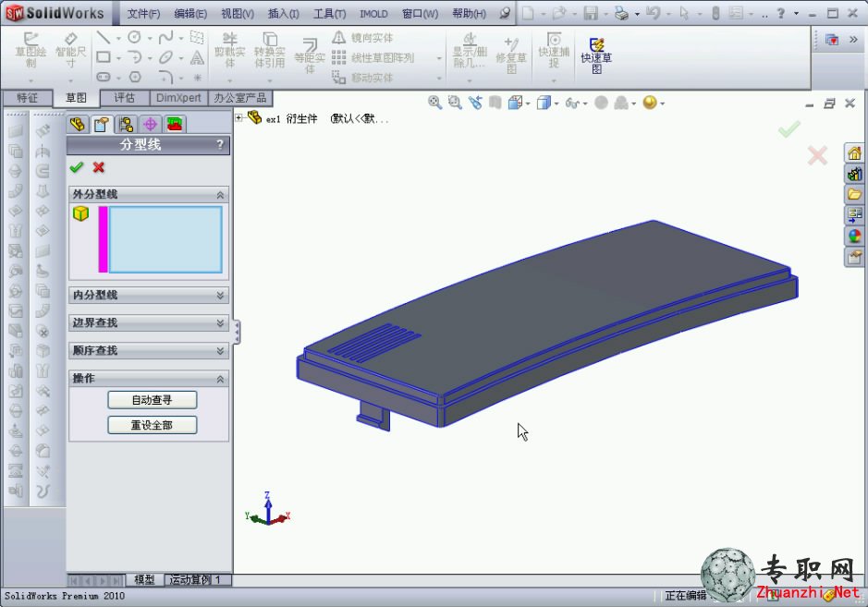Click the View Orientation cube icon
This screenshot has width=868, height=607.
(515, 103)
